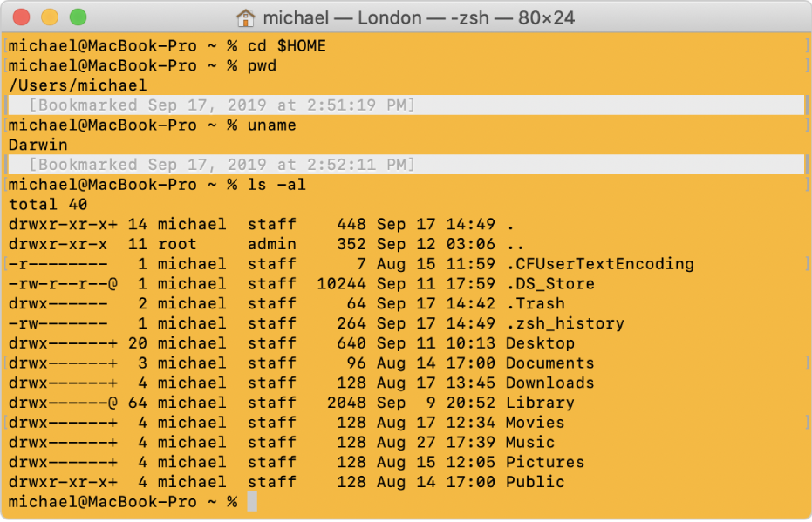Viewport: 812px width, 522px height.
Task: Click the 'Public' directory name
Action: pyautogui.click(x=535, y=482)
